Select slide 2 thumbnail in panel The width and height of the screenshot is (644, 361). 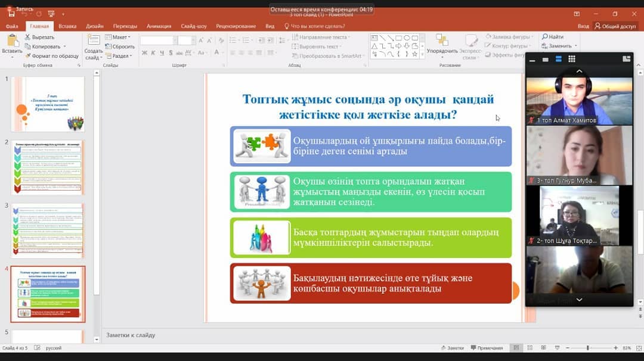pos(48,167)
